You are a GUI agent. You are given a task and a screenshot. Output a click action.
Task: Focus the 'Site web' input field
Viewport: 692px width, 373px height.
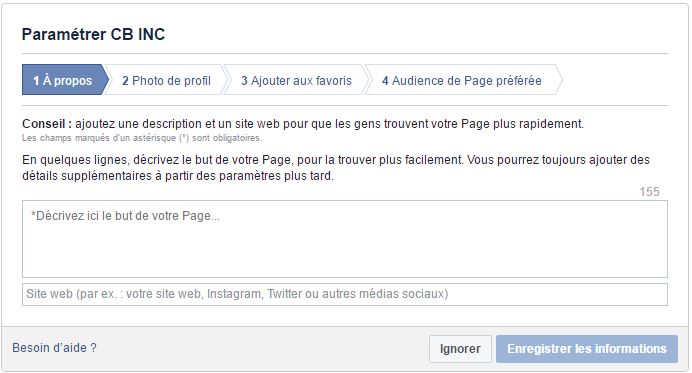pyautogui.click(x=345, y=294)
